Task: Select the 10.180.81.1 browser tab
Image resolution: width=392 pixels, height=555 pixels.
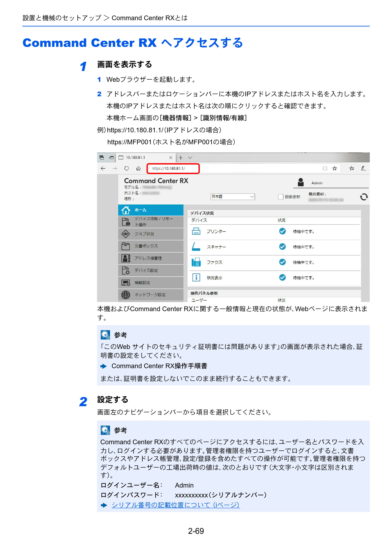Action: [146, 158]
